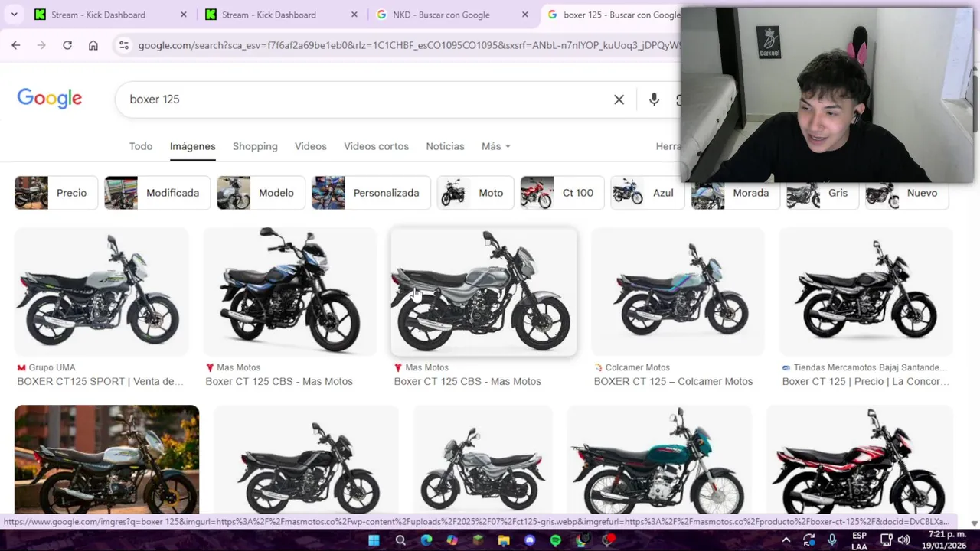Apply the Moto filter chip
980x551 pixels.
tap(474, 193)
